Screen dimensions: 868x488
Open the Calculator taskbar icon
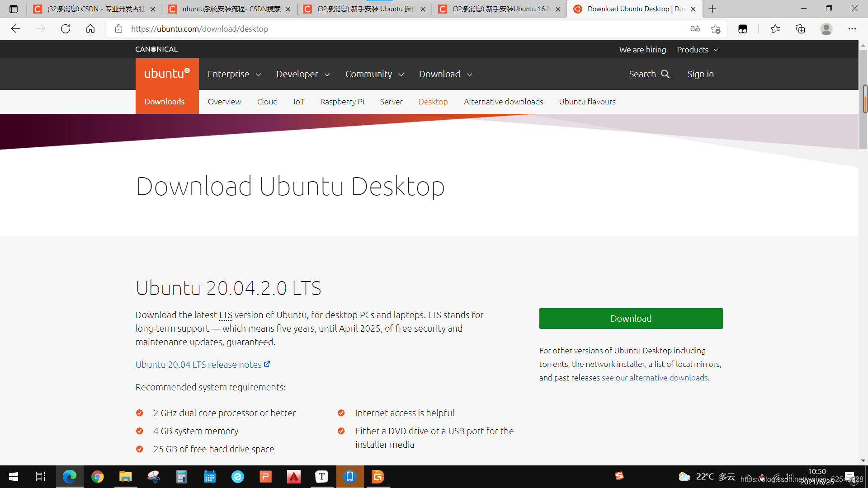coord(181,477)
